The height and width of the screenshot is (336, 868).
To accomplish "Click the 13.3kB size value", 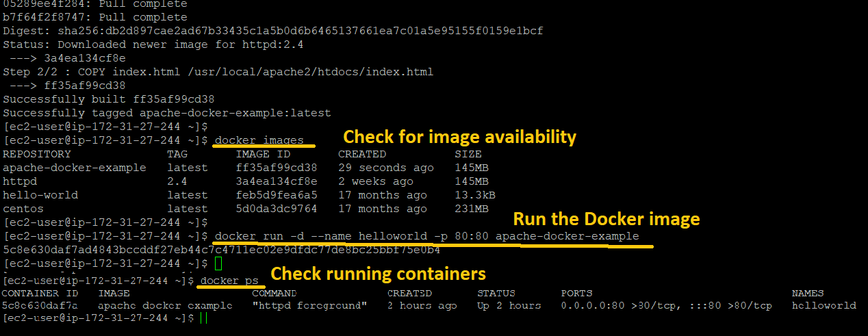I will click(x=475, y=195).
